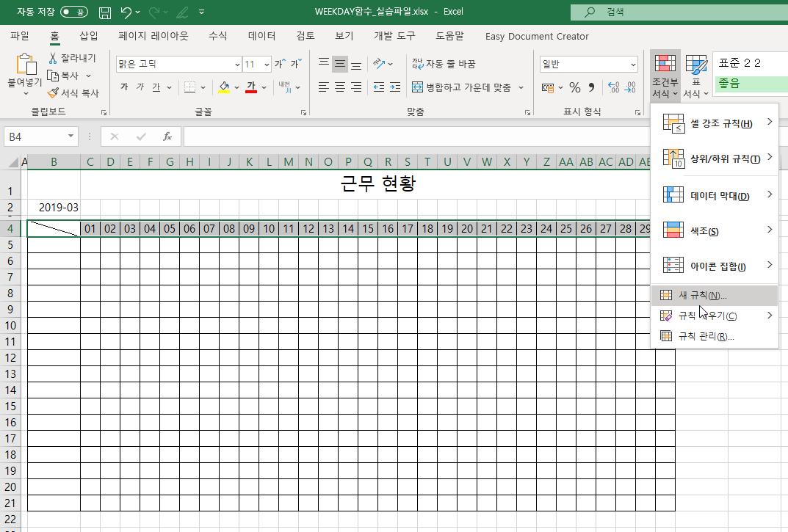Open 표 서식 gallery
The width and height of the screenshot is (788, 532).
(x=696, y=76)
